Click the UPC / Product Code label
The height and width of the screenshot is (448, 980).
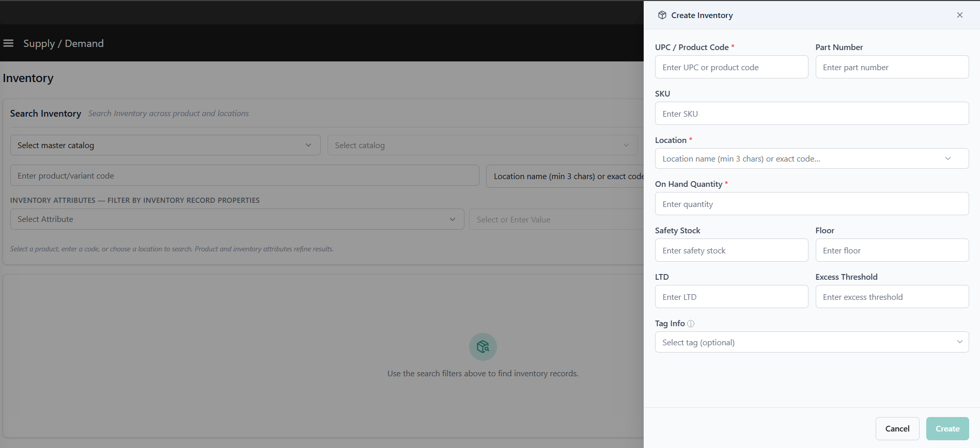pos(692,47)
